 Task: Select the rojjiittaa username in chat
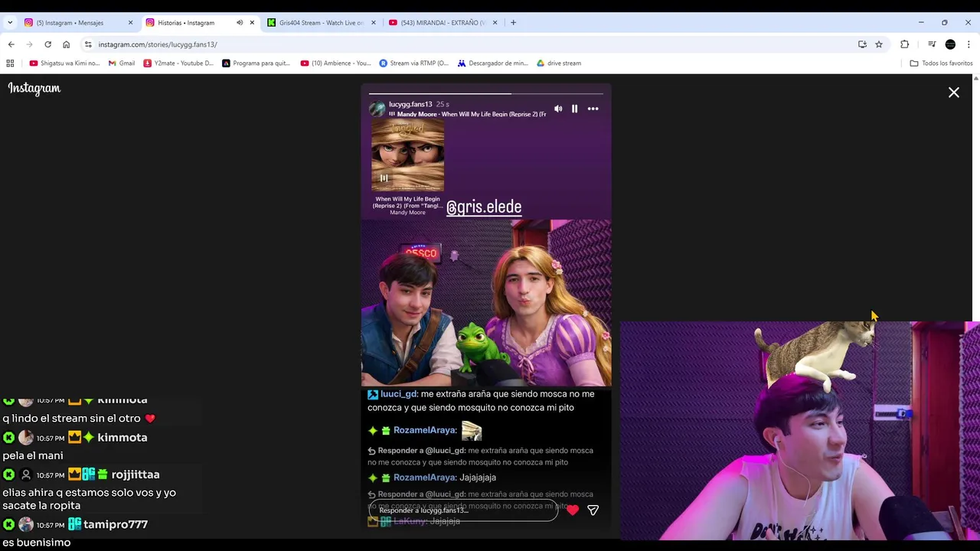(x=136, y=474)
